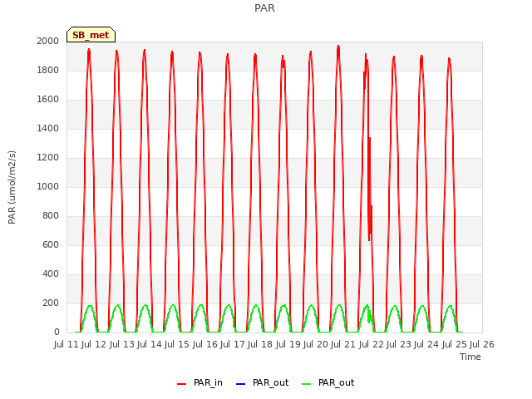This screenshot has width=532, height=399.
Task: Click the highest red peak near Jul 21
Action: pos(338,47)
